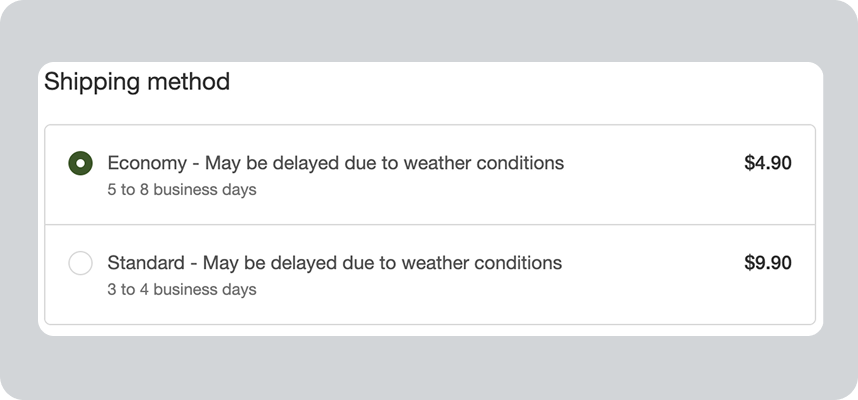Click the $4.90 shipping price
The height and width of the screenshot is (400, 858).
[x=767, y=163]
